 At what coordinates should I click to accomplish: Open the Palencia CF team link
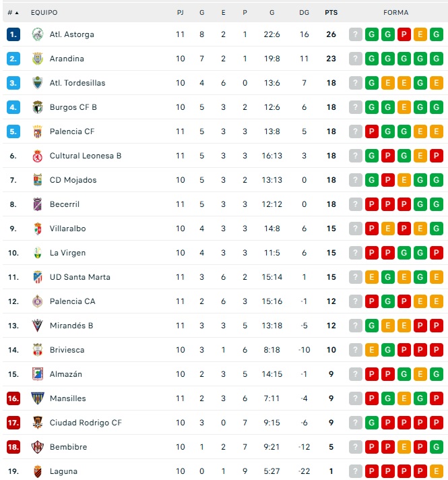click(72, 131)
